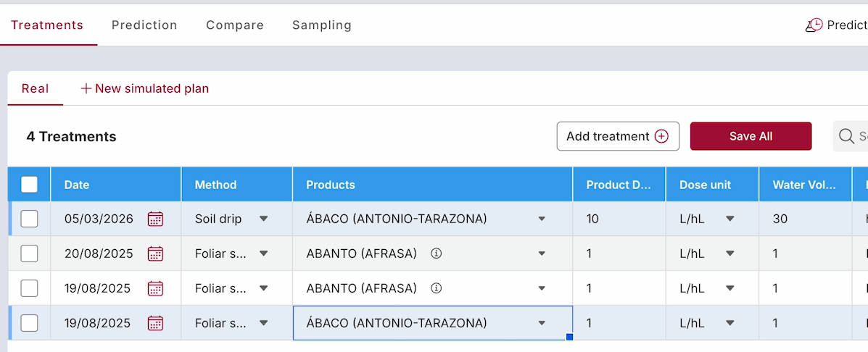Check the 05/03/2026 treatment row checkbox
The image size is (868, 352).
click(29, 219)
